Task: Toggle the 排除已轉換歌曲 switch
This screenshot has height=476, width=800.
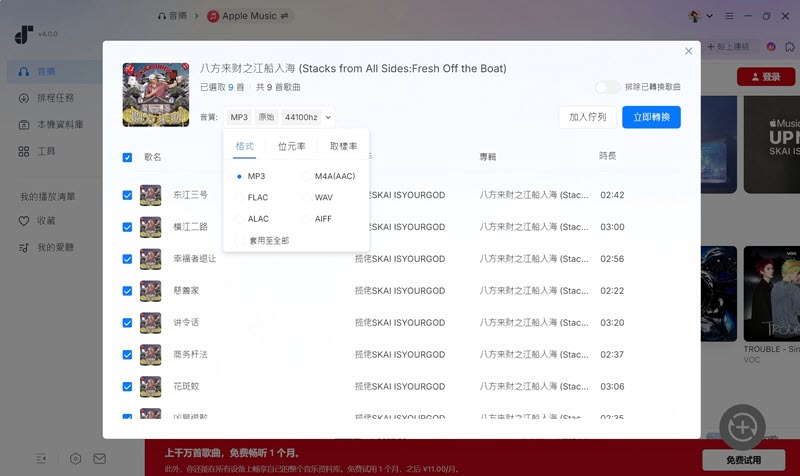Action: 607,87
